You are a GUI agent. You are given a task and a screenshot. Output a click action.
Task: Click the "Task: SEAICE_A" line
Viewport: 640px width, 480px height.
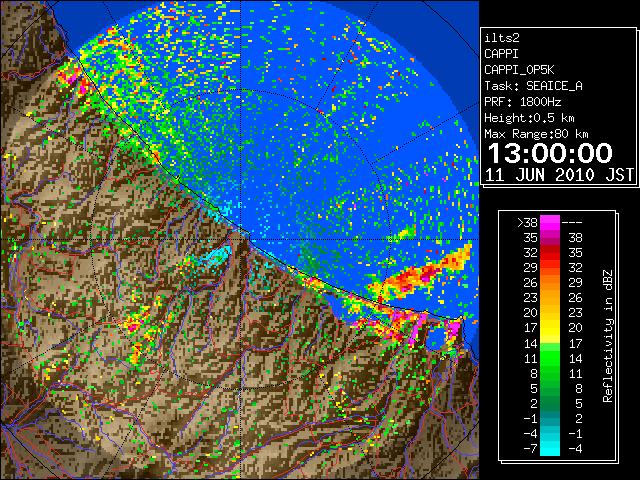click(533, 86)
